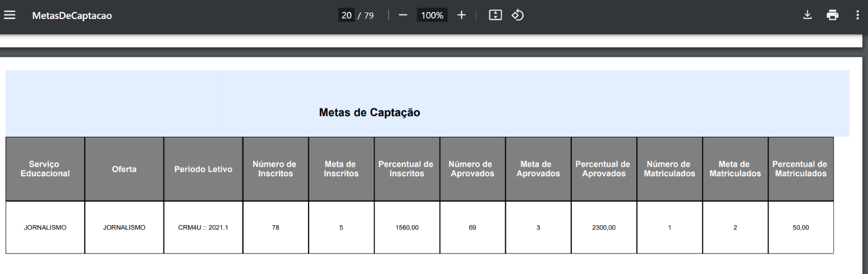
Task: Click the 100% zoom level field
Action: click(x=432, y=15)
